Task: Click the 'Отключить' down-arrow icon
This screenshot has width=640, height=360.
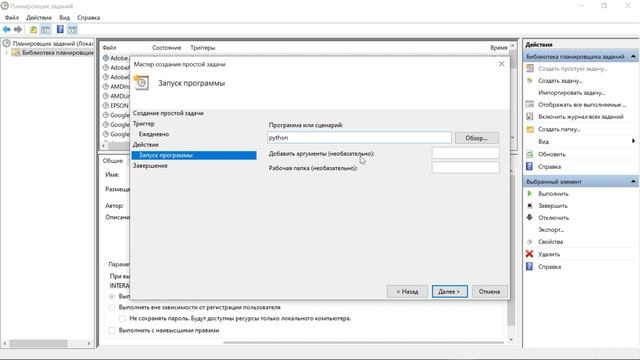Action: point(530,218)
